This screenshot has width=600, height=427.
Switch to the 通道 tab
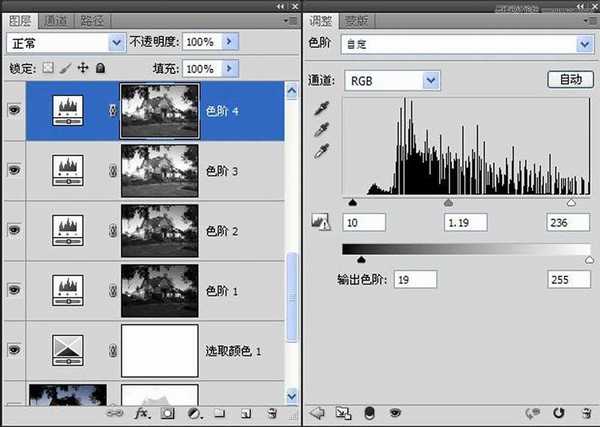pyautogui.click(x=57, y=20)
